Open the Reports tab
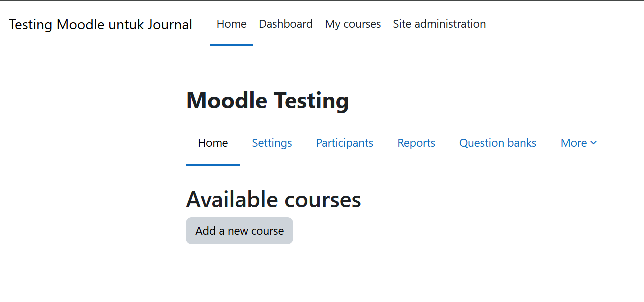The height and width of the screenshot is (302, 644). tap(416, 143)
